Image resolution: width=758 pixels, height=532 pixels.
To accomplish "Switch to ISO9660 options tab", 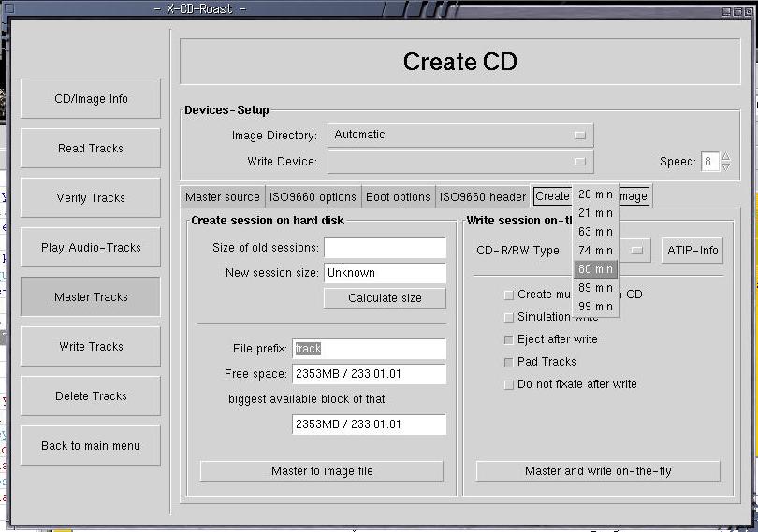I will pos(313,196).
